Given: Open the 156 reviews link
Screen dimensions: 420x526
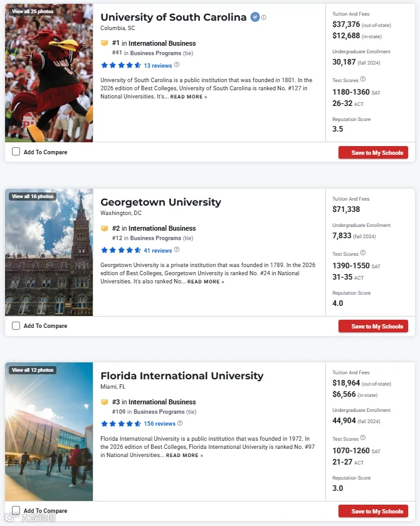Looking at the screenshot, I should point(160,424).
